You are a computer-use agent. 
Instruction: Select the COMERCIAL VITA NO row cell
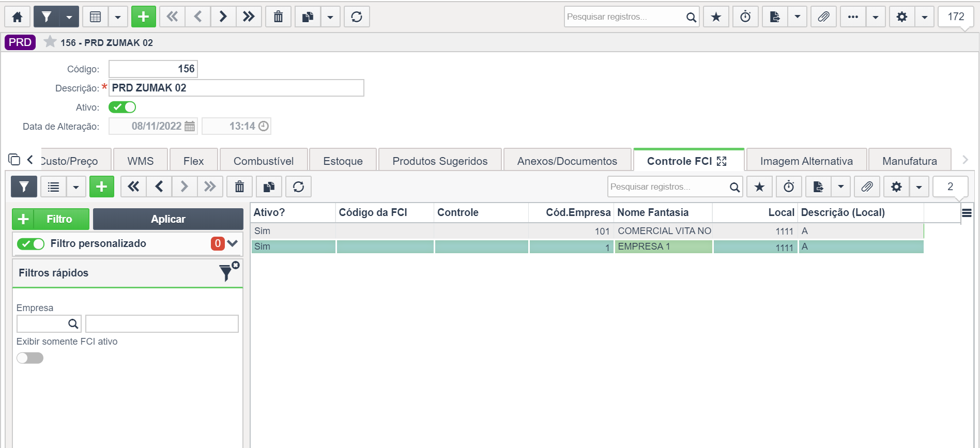click(x=664, y=231)
